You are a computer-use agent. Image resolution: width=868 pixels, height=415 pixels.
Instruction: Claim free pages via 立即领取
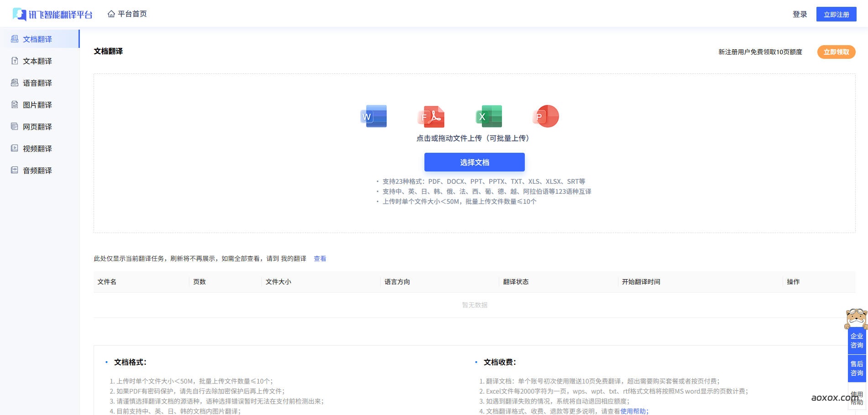coord(836,52)
